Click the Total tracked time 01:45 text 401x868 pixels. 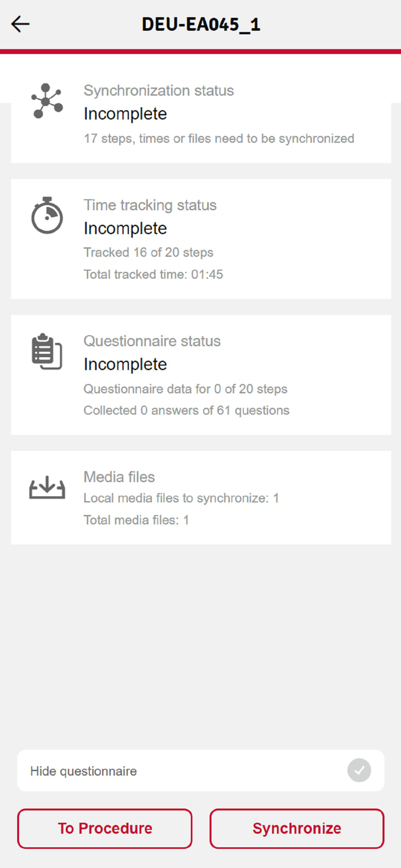(x=153, y=274)
